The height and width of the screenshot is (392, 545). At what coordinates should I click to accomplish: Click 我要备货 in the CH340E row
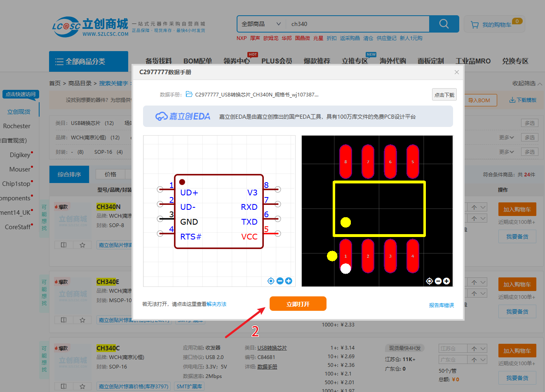[517, 312]
